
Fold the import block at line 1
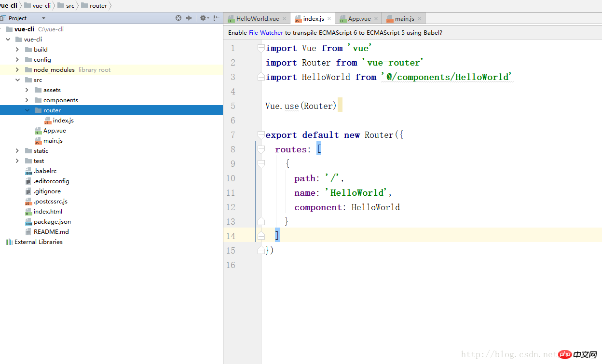[x=261, y=48]
